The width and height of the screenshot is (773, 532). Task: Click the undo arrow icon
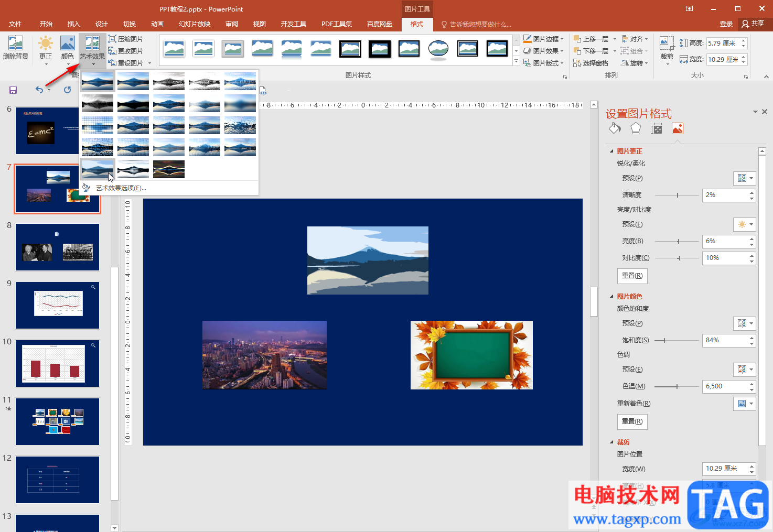[x=39, y=90]
